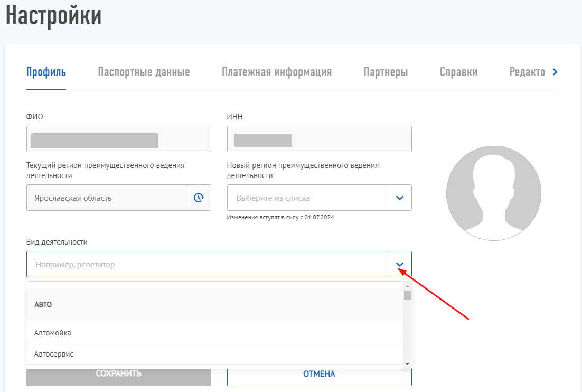This screenshot has width=582, height=392.
Task: Focus the Вид деятельности search field
Action: [207, 264]
